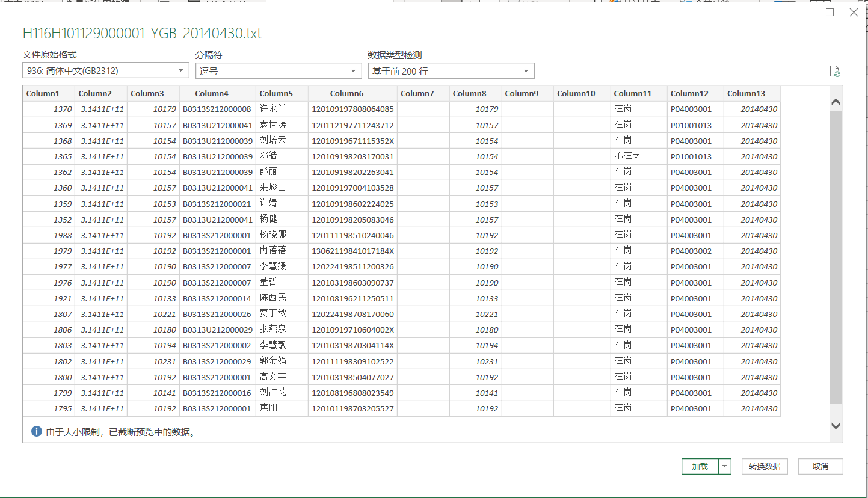Click the cell containing 李慧靓
The height and width of the screenshot is (498, 868).
[282, 345]
